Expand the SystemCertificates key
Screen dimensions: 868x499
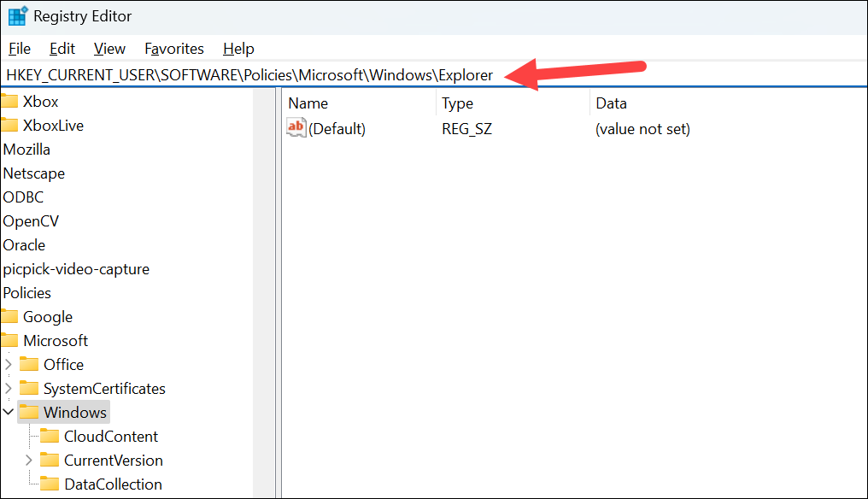point(9,388)
